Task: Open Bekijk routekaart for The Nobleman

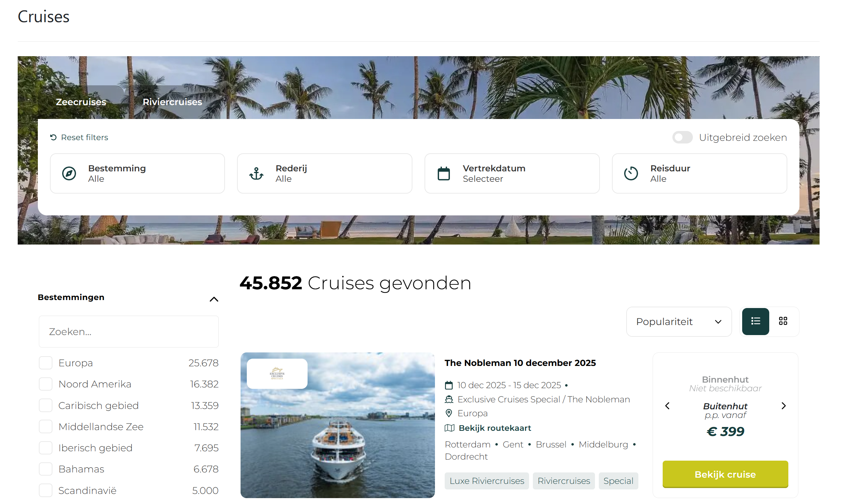Action: pos(495,428)
